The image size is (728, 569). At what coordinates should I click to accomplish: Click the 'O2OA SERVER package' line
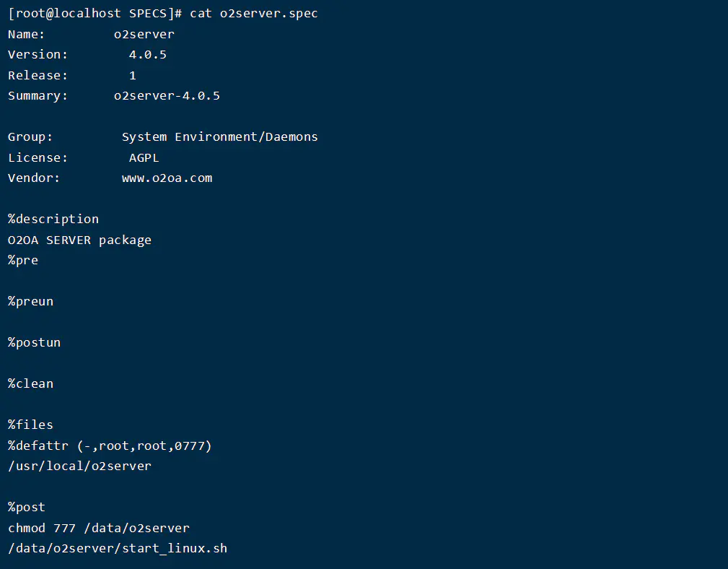(79, 240)
